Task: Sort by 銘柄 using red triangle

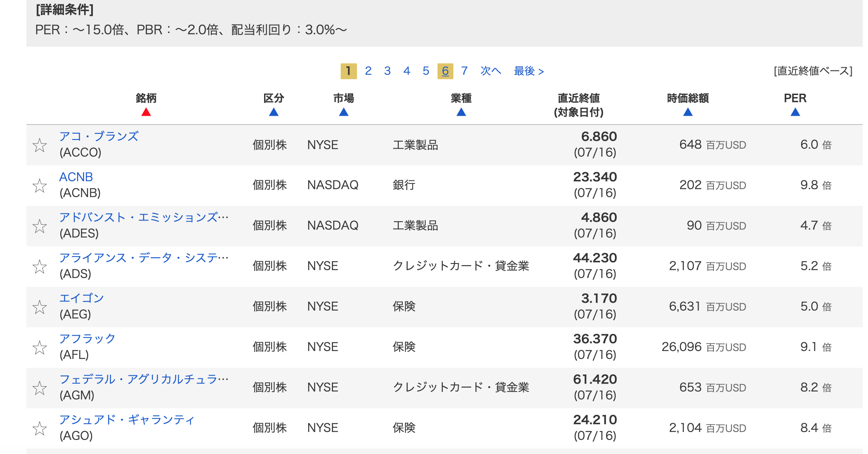Action: pyautogui.click(x=146, y=113)
